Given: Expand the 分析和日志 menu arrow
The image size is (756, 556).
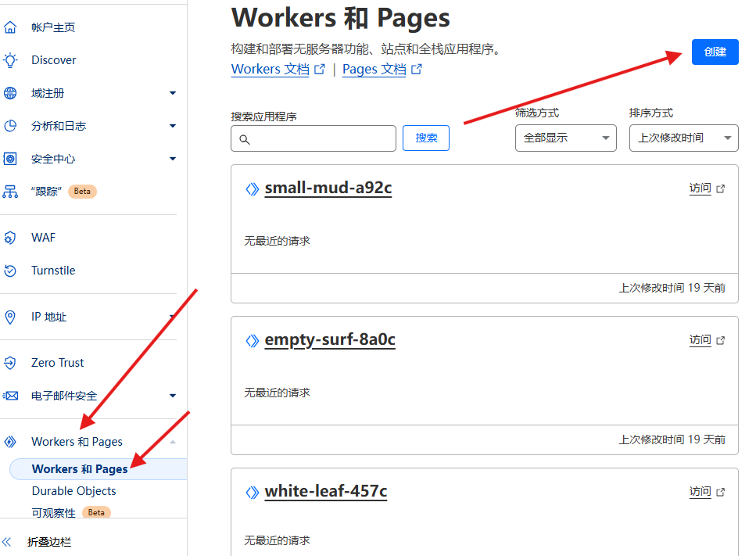Looking at the screenshot, I should coord(173,126).
